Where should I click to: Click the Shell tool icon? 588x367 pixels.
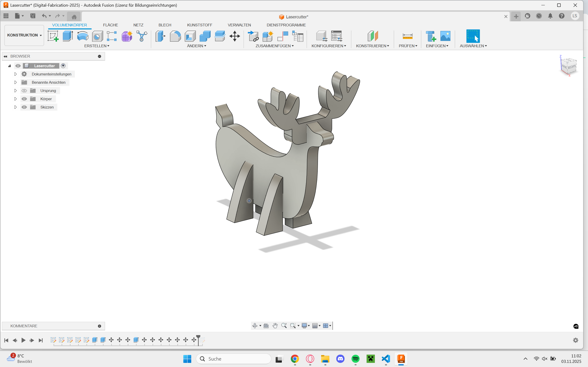pos(190,36)
